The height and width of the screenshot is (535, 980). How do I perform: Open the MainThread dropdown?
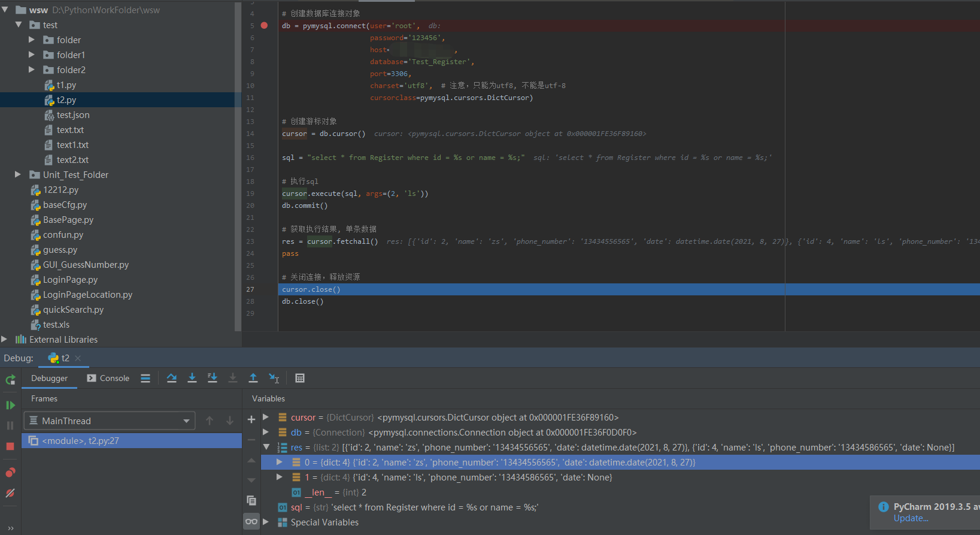(x=110, y=421)
